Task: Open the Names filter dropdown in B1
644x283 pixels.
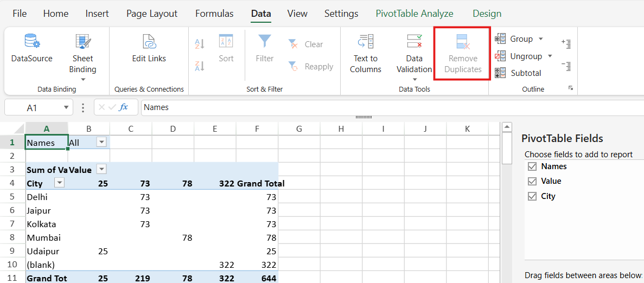Action: click(x=101, y=142)
